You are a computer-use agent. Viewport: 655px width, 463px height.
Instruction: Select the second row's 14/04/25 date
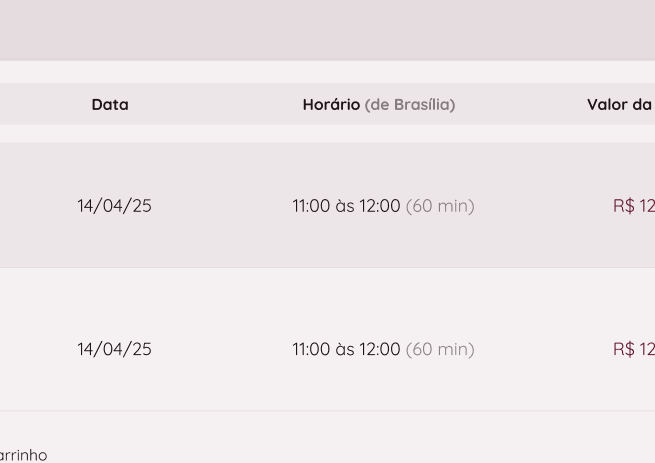114,349
